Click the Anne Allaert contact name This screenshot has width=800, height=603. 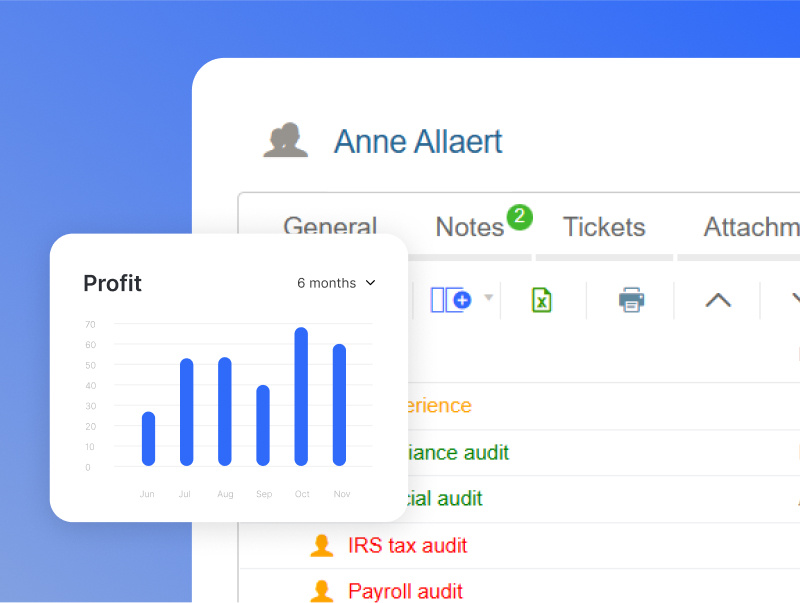point(418,141)
